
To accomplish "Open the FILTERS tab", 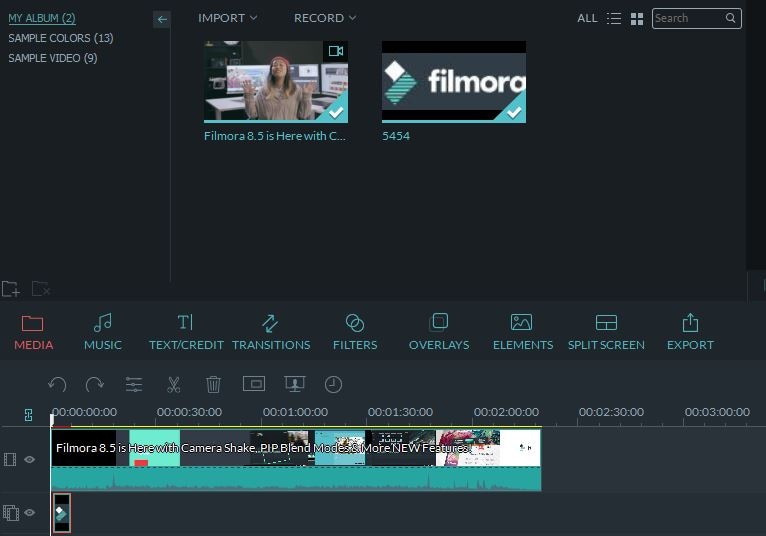I will pyautogui.click(x=355, y=332).
